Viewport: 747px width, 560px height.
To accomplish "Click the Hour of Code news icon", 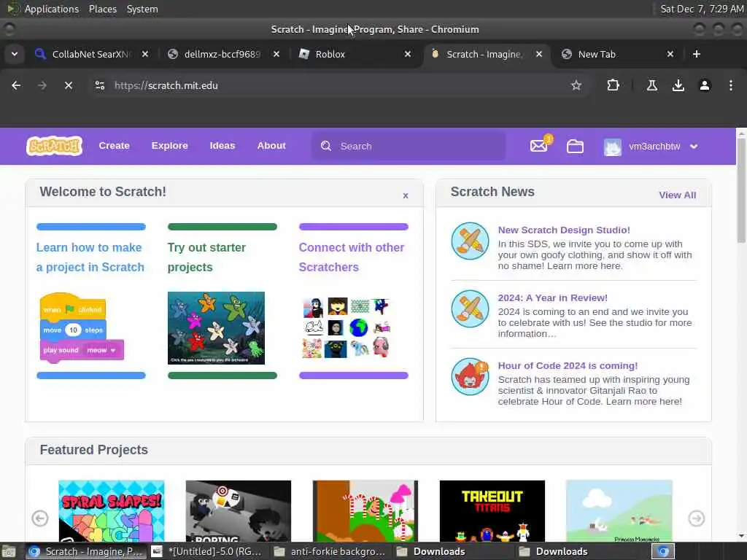I will 471,376.
